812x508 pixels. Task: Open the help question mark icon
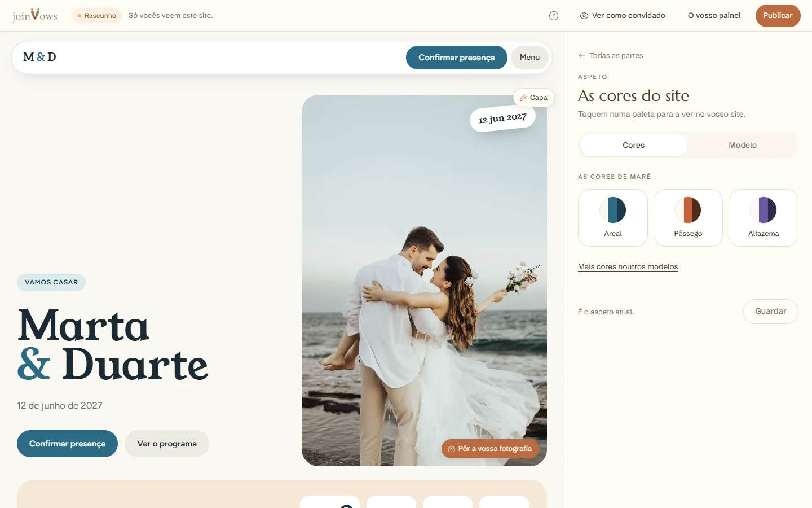click(x=554, y=16)
